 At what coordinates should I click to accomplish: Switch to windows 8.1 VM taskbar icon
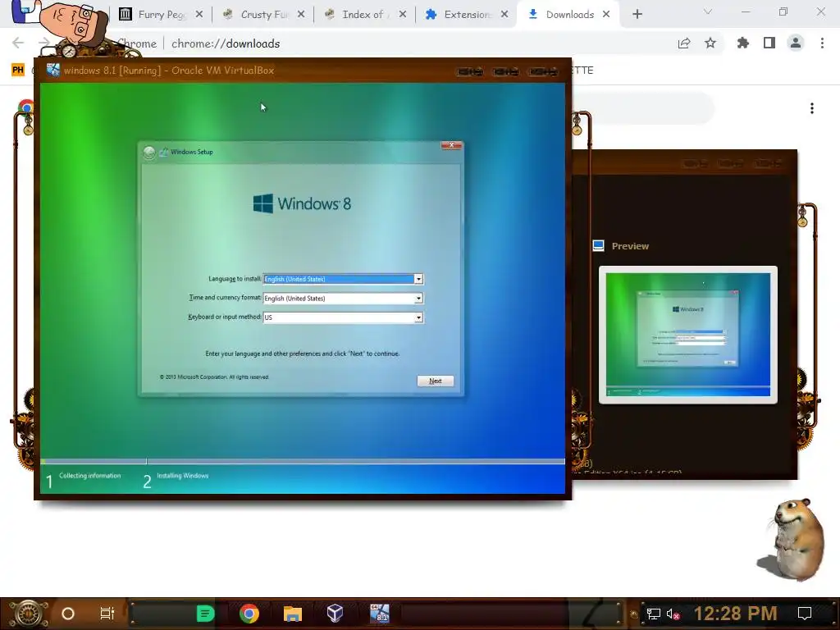[379, 614]
